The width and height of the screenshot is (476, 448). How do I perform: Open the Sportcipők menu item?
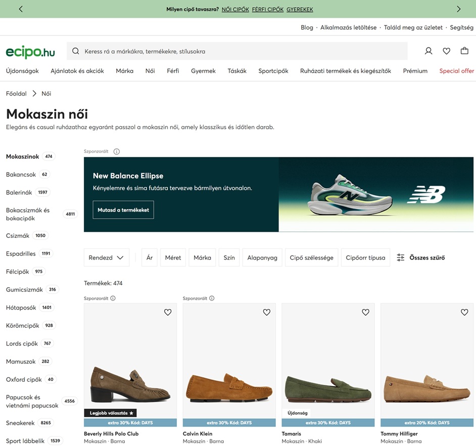(273, 71)
